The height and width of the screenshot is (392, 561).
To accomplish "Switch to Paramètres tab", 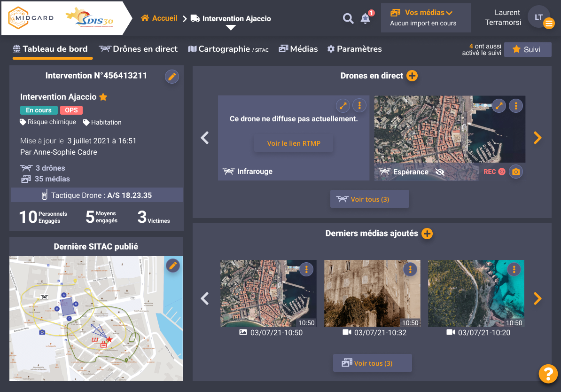I will [x=355, y=49].
